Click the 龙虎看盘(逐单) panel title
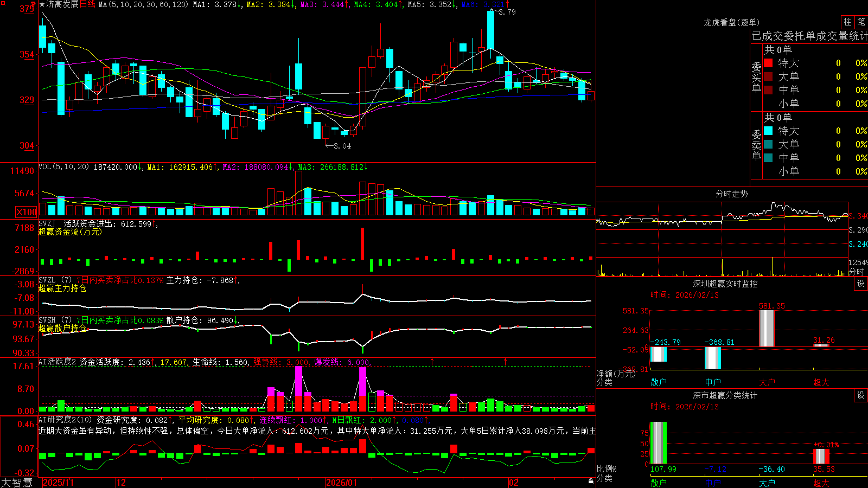The width and height of the screenshot is (868, 488). [x=732, y=22]
